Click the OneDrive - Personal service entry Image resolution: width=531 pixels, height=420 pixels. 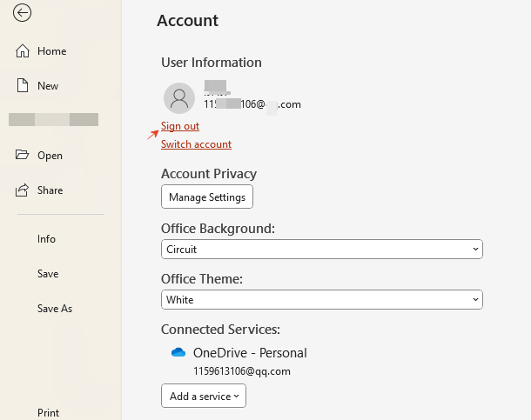250,353
